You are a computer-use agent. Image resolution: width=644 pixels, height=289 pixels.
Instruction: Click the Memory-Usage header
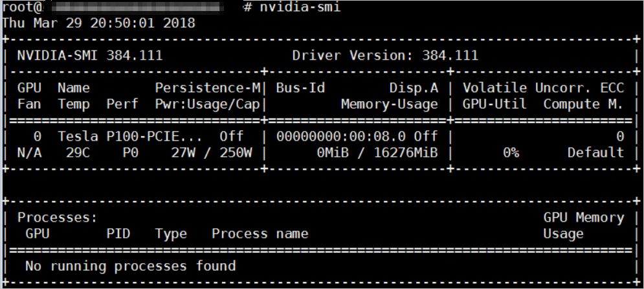[390, 104]
